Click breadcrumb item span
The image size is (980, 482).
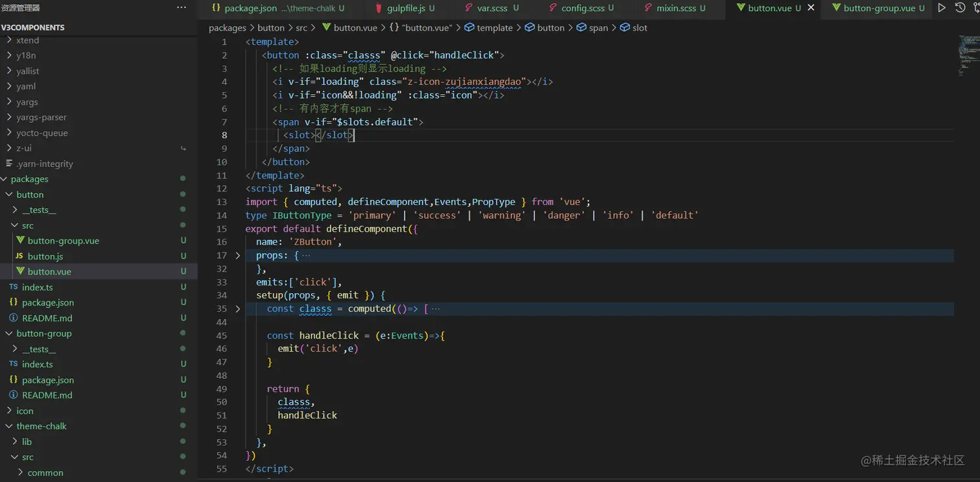(598, 28)
